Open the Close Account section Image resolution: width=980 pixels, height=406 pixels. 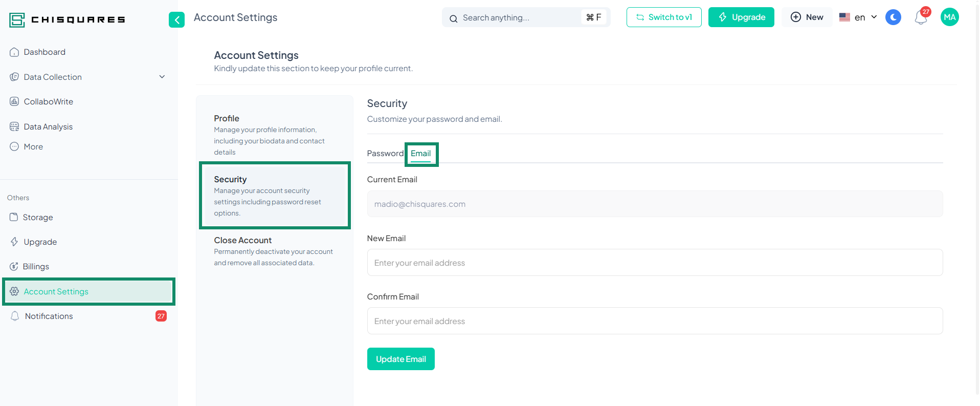coord(275,251)
